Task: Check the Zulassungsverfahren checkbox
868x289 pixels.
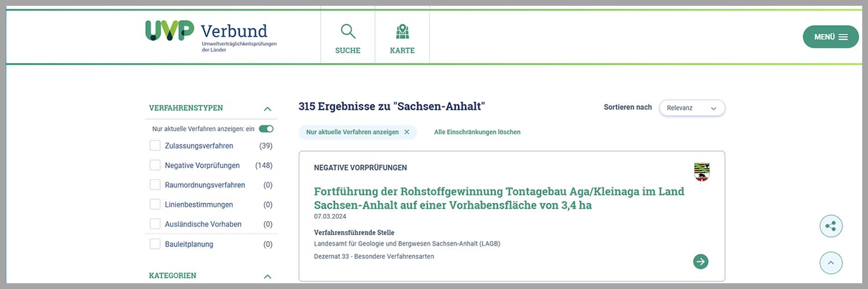Action: pos(155,146)
